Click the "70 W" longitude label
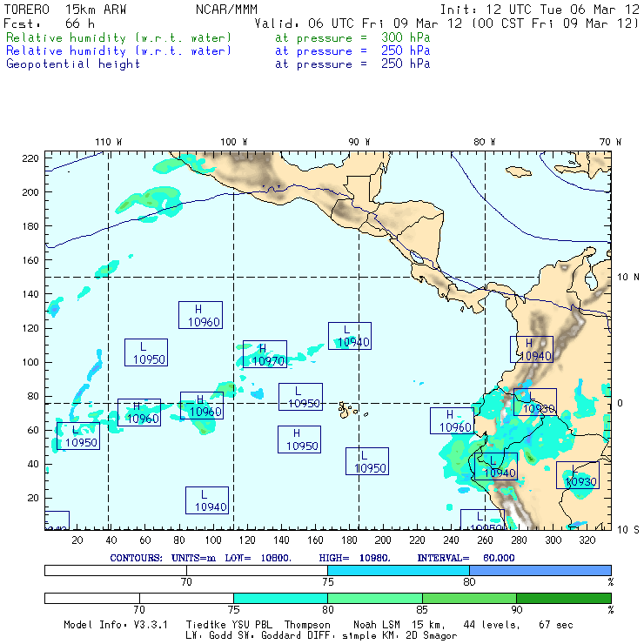This screenshot has height=644, width=644. pos(610,142)
